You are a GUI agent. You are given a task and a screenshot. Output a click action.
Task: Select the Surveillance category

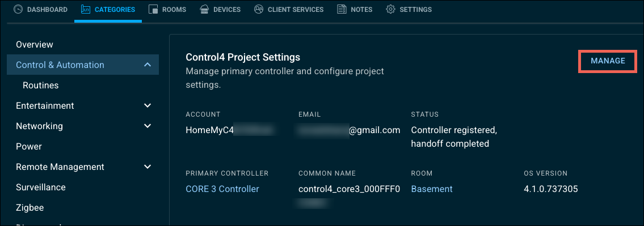coord(41,187)
